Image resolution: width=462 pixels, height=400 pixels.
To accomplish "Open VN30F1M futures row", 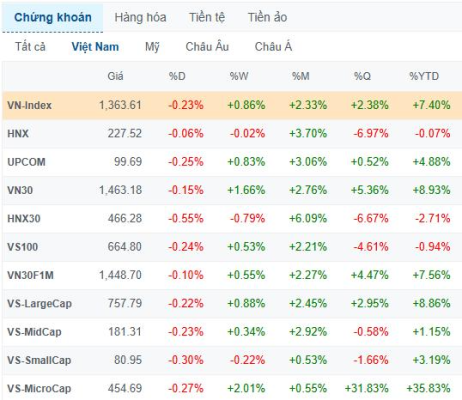I will 232,275.
